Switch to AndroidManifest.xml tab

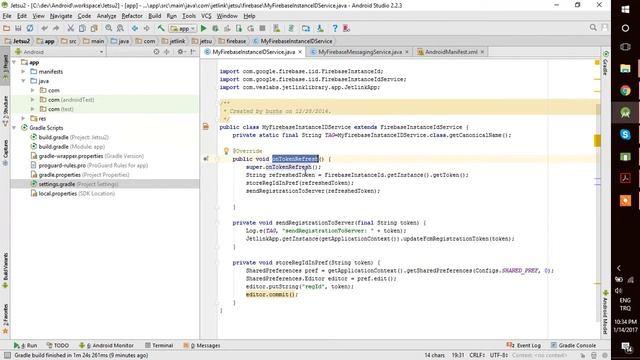click(x=451, y=52)
